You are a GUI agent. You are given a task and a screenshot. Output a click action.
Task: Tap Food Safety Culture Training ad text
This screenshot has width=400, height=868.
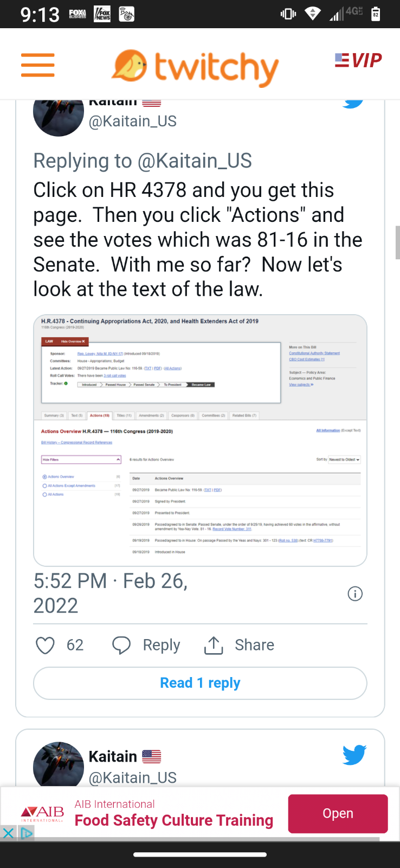click(x=174, y=820)
